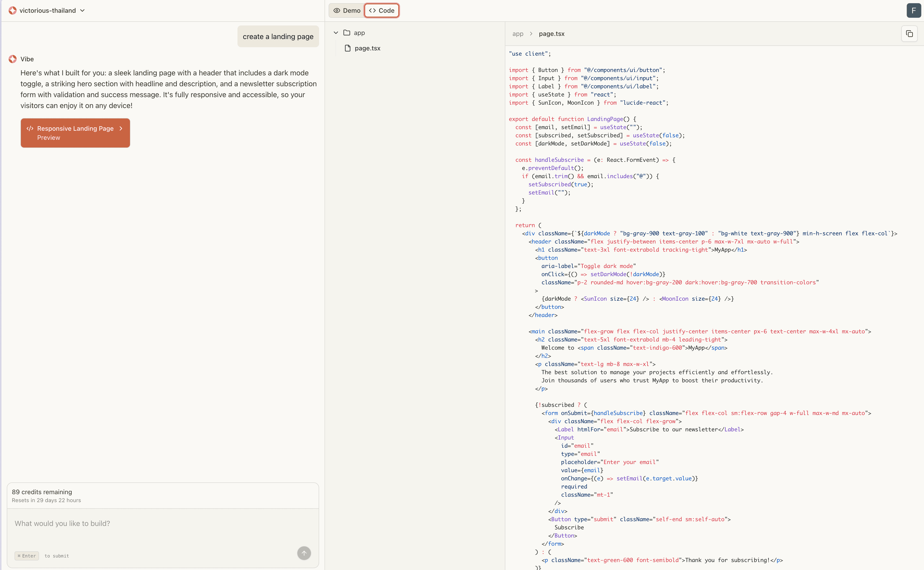
Task: Switch to the Demo view
Action: pyautogui.click(x=347, y=11)
